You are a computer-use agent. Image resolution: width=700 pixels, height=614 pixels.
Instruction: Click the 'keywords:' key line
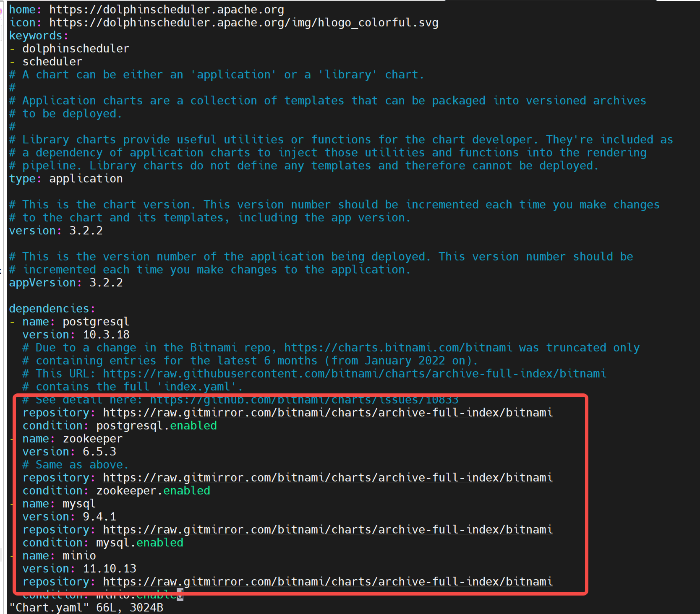[x=39, y=36]
